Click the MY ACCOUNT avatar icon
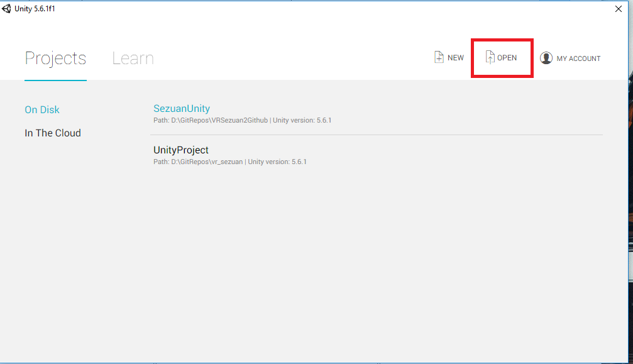Image resolution: width=633 pixels, height=364 pixels. [x=546, y=58]
